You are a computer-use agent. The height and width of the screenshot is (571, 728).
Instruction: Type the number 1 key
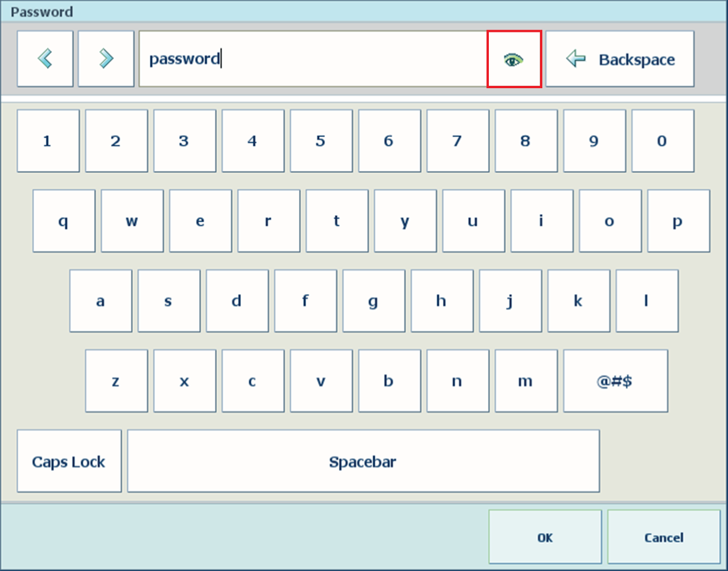[48, 141]
